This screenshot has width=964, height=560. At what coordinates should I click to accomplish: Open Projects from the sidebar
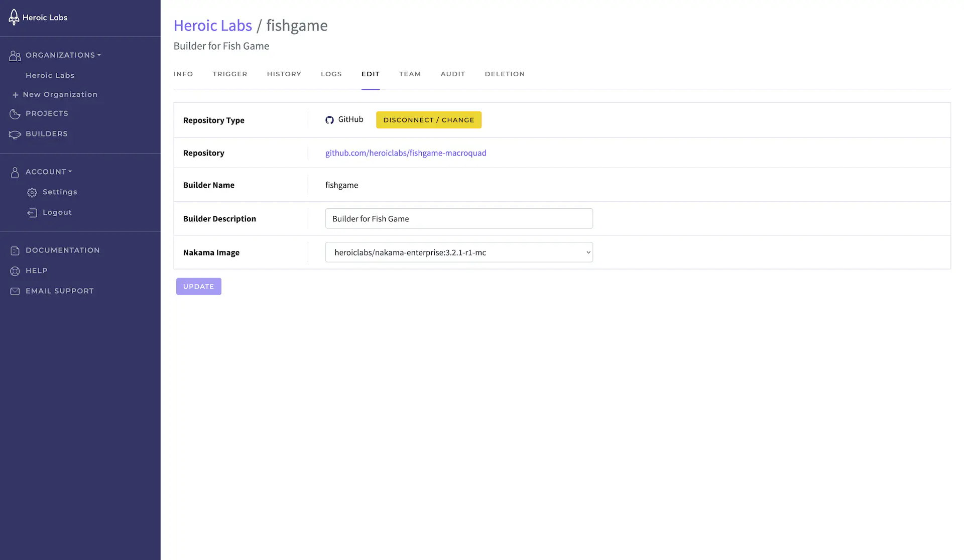(47, 113)
